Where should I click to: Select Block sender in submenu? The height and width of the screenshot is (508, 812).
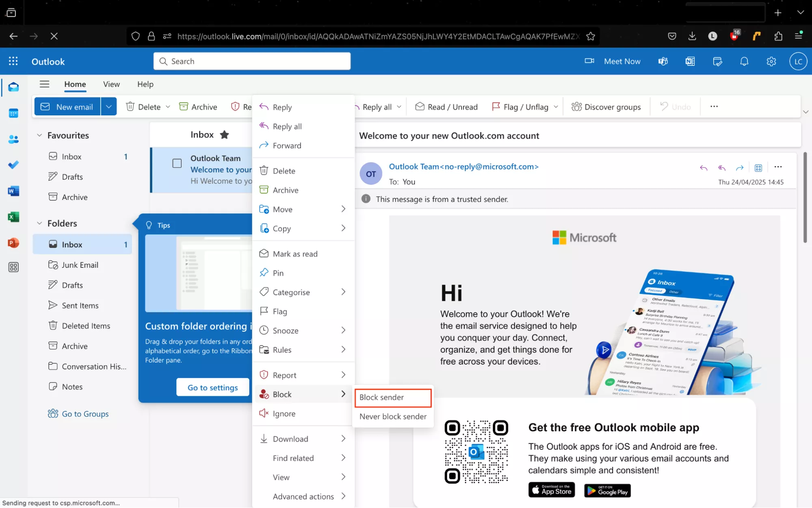392,397
